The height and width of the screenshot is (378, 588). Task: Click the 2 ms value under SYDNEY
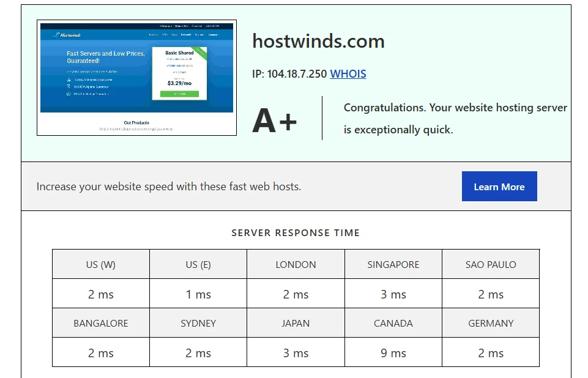click(198, 353)
